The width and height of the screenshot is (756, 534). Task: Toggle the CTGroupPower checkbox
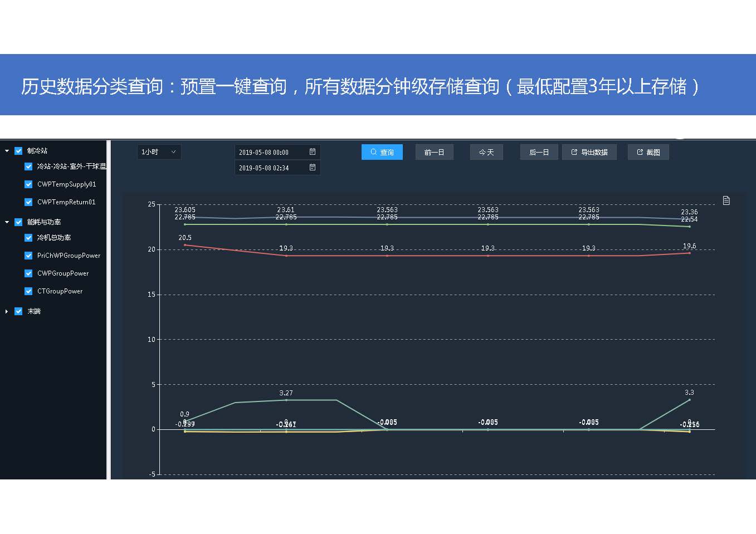coord(28,291)
